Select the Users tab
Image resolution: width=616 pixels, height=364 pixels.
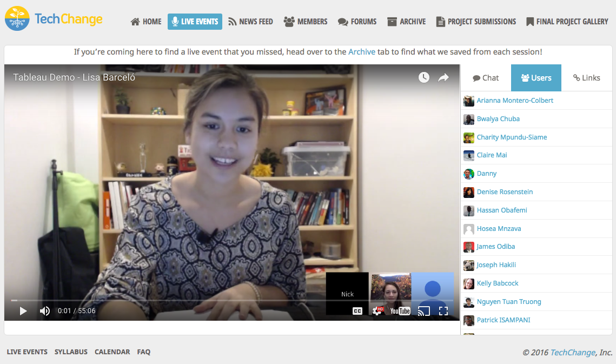tap(536, 78)
